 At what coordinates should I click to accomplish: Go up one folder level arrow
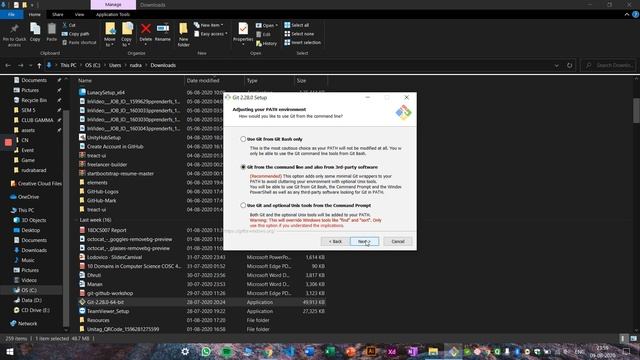[39, 65]
